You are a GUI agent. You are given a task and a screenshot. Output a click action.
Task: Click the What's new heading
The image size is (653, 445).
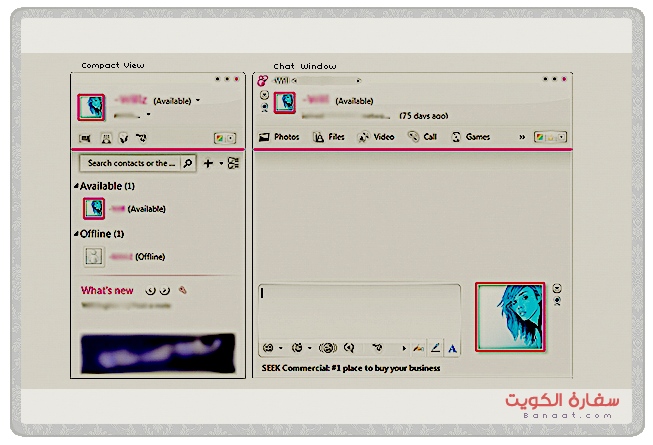pyautogui.click(x=107, y=291)
